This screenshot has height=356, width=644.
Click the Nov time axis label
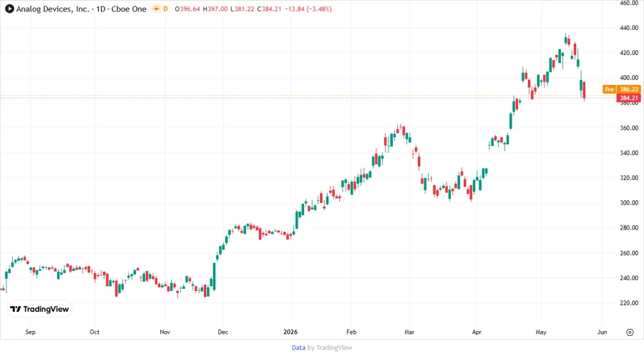coord(165,332)
